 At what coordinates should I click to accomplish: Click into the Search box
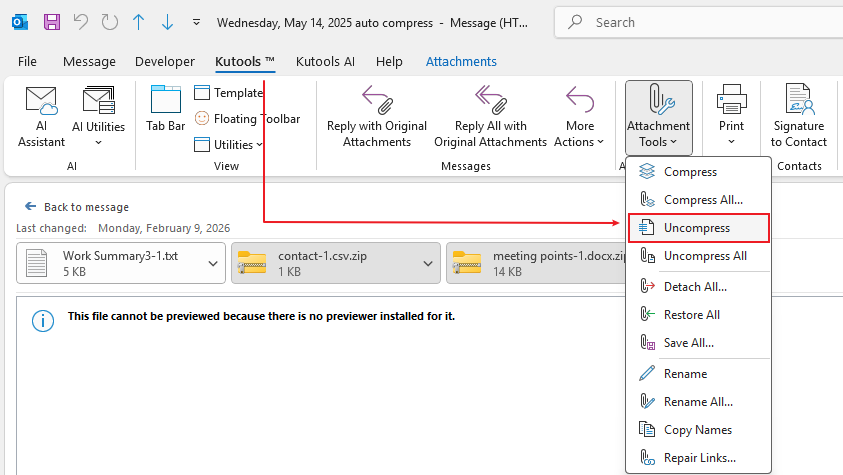click(x=700, y=21)
